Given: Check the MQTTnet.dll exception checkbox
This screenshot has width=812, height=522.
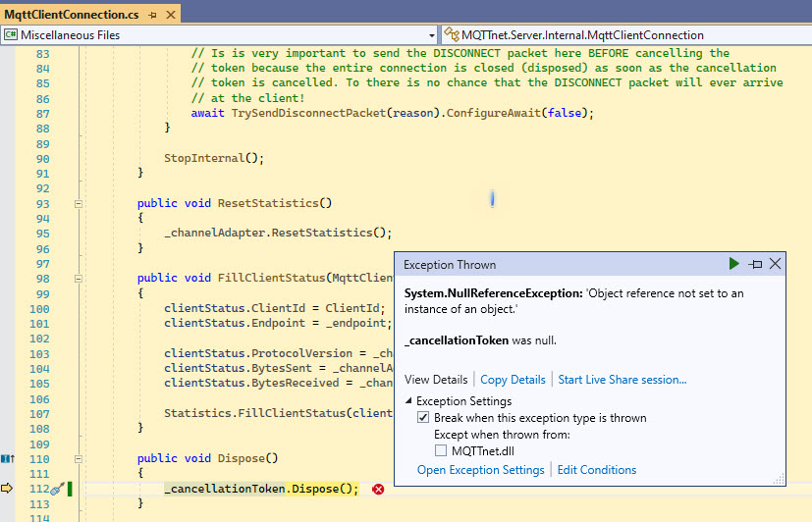Looking at the screenshot, I should click(441, 450).
